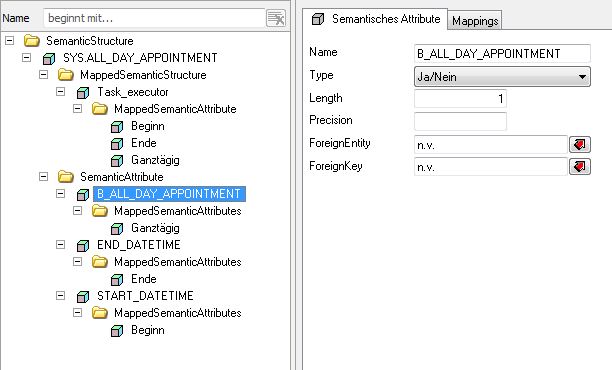Click the MappedSemanticAttributes folder icon under START_DATETIME

[100, 313]
